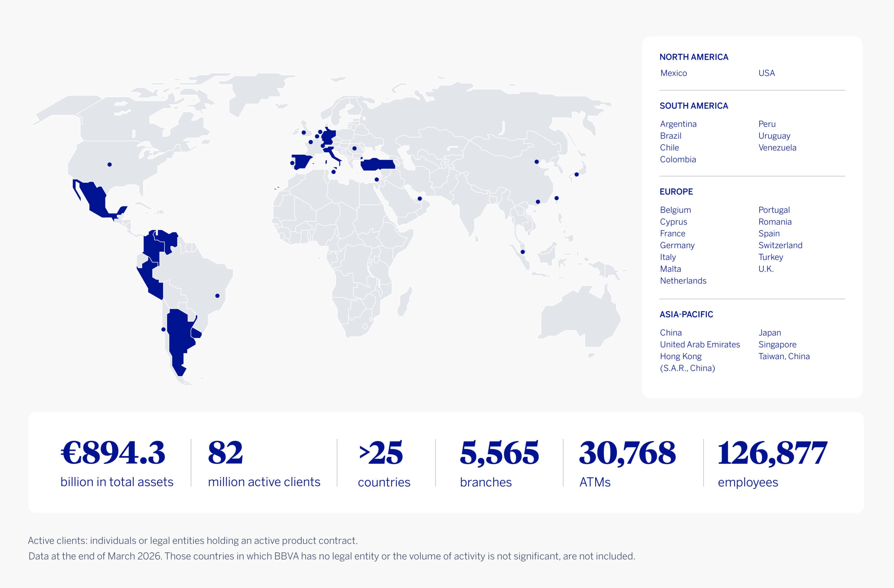Screen dimensions: 894x588
Task: Click the Mexico entry in country list
Action: click(x=674, y=73)
